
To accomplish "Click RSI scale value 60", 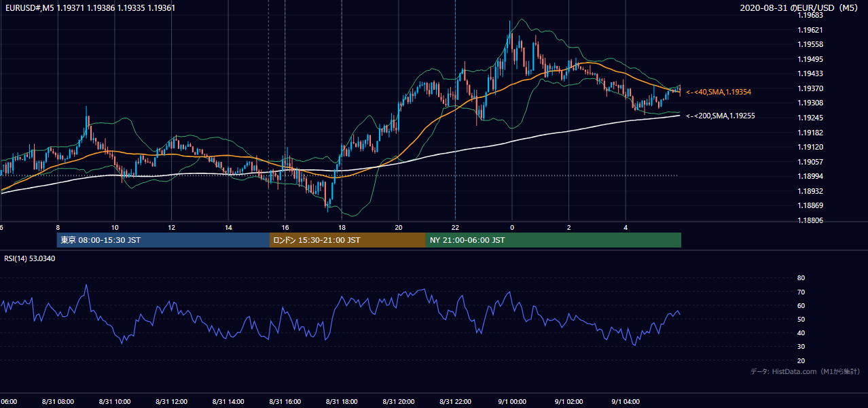I will point(801,305).
